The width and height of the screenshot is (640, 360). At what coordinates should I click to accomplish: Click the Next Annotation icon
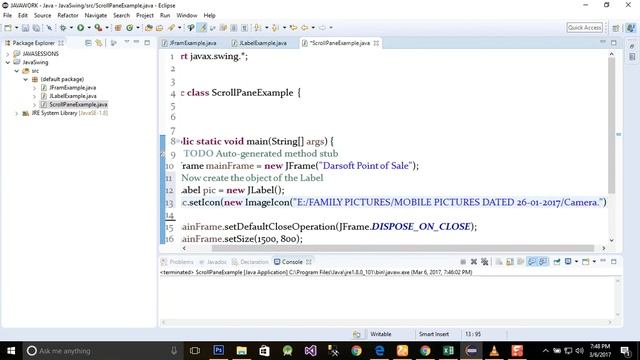click(258, 28)
